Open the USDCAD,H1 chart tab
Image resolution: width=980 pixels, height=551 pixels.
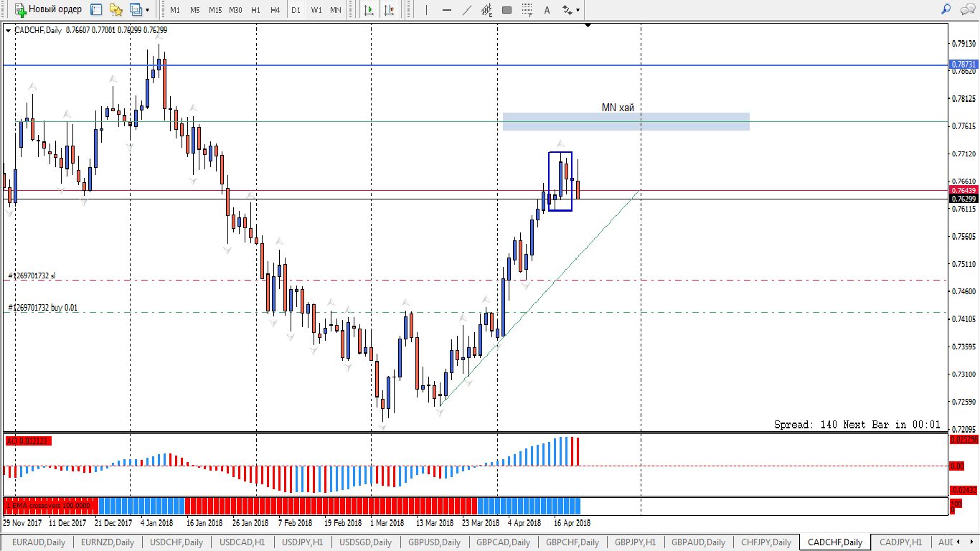click(x=242, y=542)
